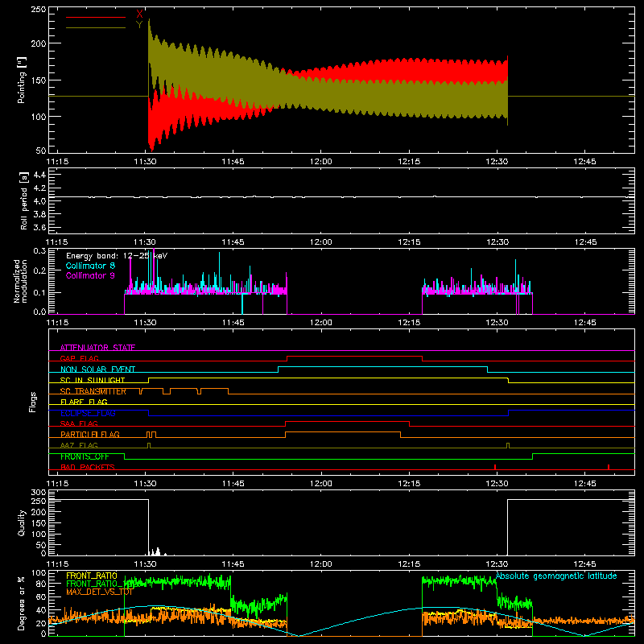
Task: Click the red X legend line
Action: click(96, 17)
